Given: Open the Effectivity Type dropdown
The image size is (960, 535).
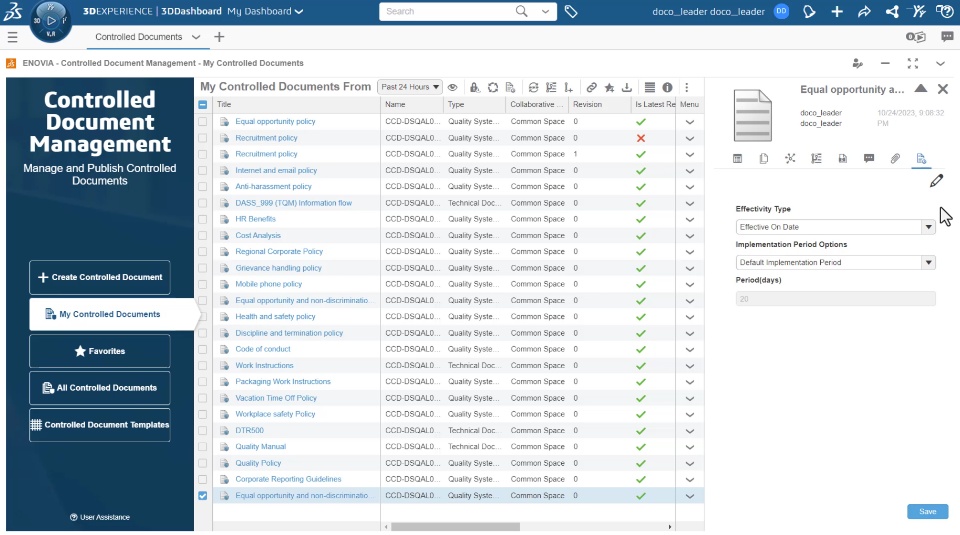Looking at the screenshot, I should 835,227.
